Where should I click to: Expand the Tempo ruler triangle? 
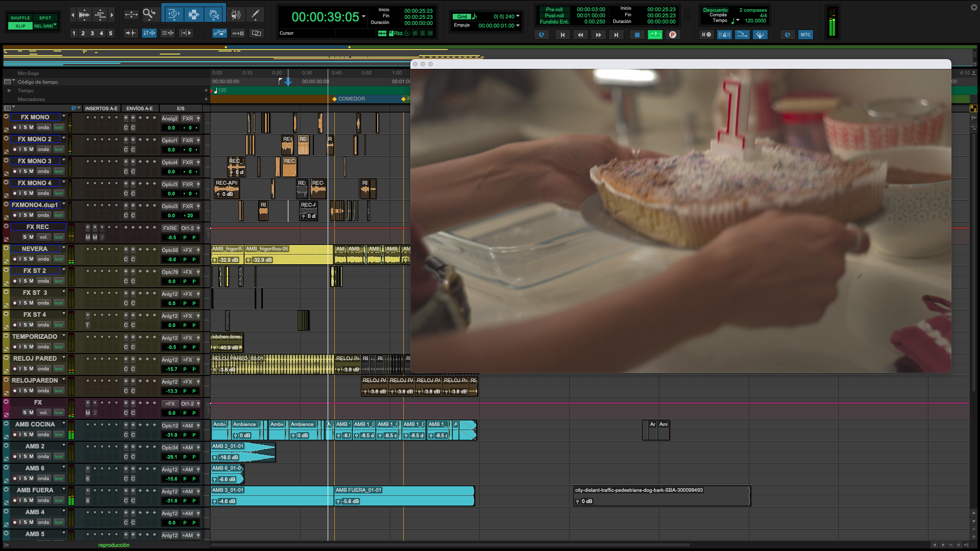(x=9, y=91)
